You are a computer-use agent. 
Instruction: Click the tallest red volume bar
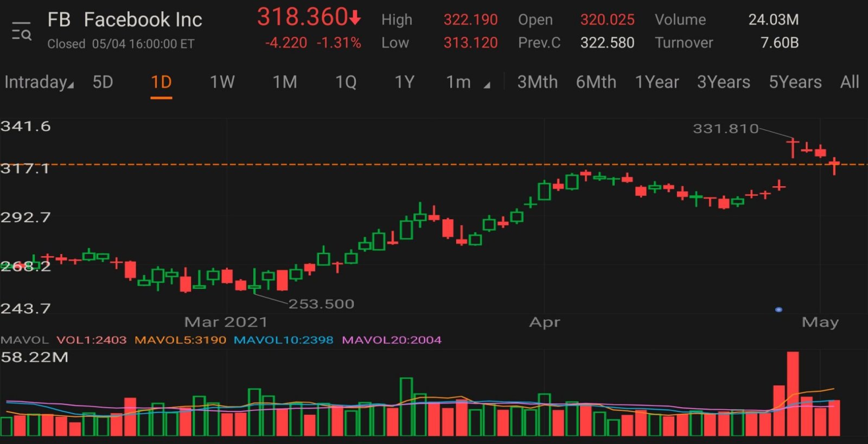793,394
